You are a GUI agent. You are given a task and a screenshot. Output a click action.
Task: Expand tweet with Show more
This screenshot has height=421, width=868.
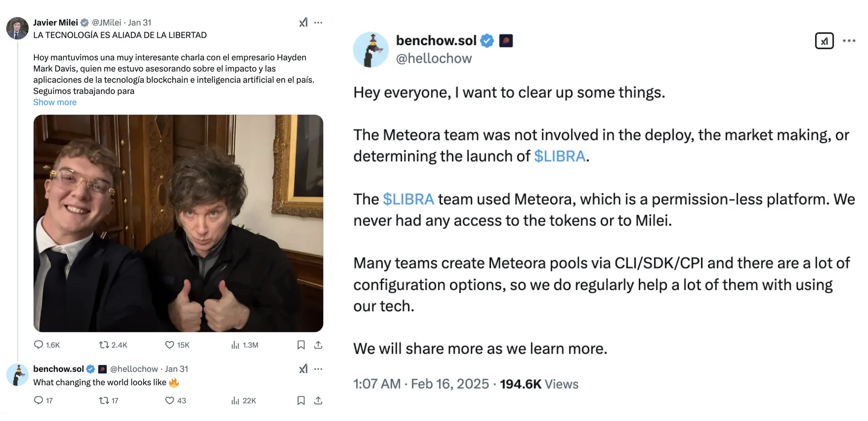(x=55, y=102)
